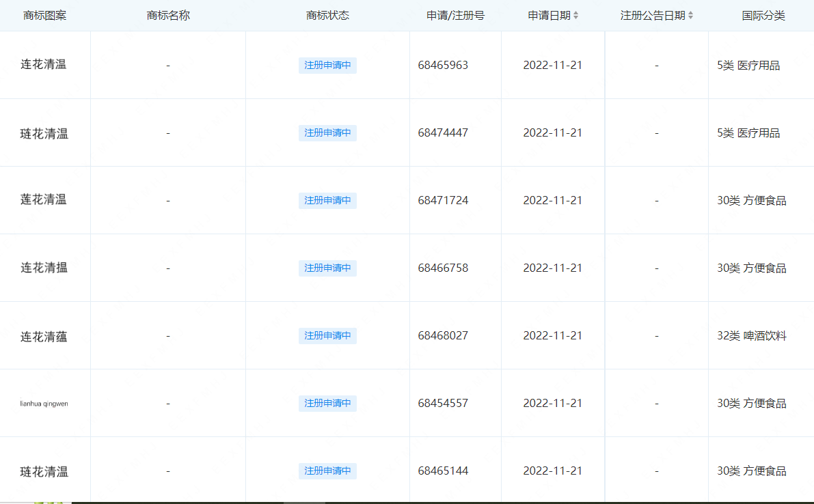Click the date 2022-11-21 in row 68465963
This screenshot has width=814, height=504.
pyautogui.click(x=552, y=66)
